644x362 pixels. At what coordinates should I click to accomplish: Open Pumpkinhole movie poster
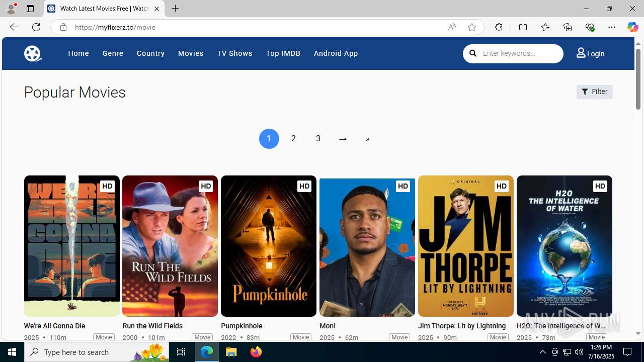pyautogui.click(x=269, y=246)
